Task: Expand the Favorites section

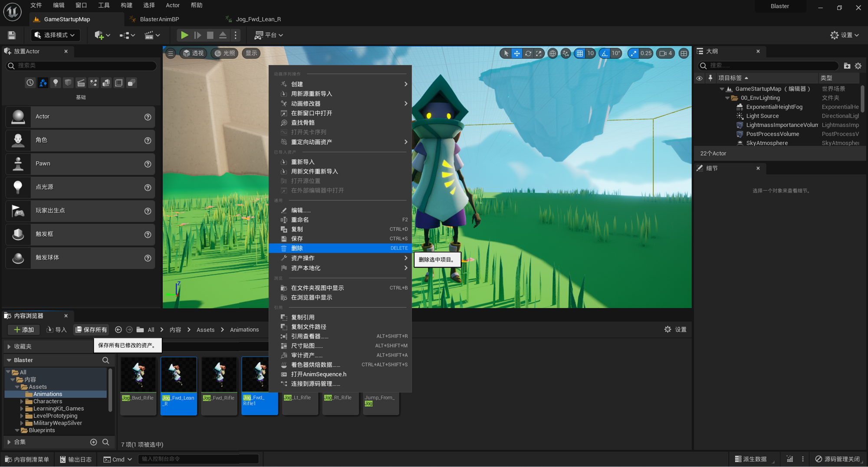Action: point(9,346)
